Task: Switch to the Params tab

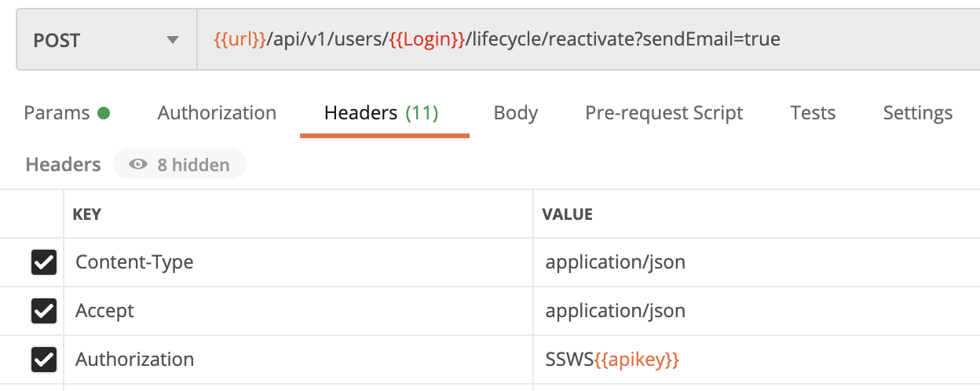Action: (x=66, y=113)
